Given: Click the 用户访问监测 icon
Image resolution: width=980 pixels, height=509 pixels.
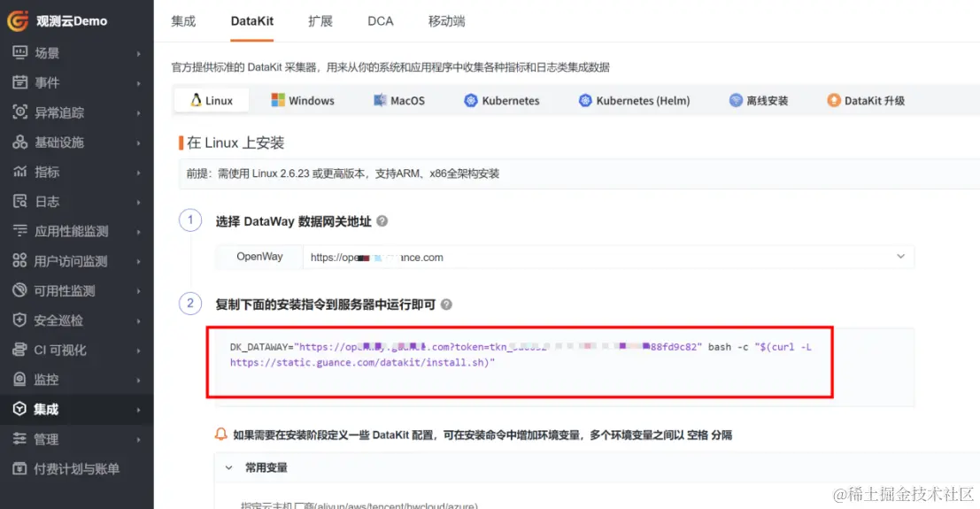Looking at the screenshot, I should [x=20, y=261].
